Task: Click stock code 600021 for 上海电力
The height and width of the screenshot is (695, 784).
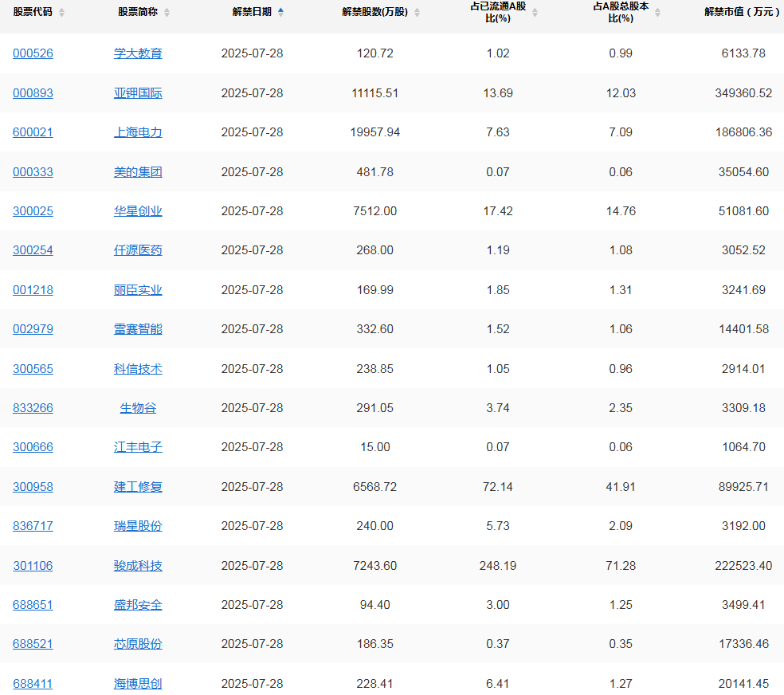Action: [33, 132]
